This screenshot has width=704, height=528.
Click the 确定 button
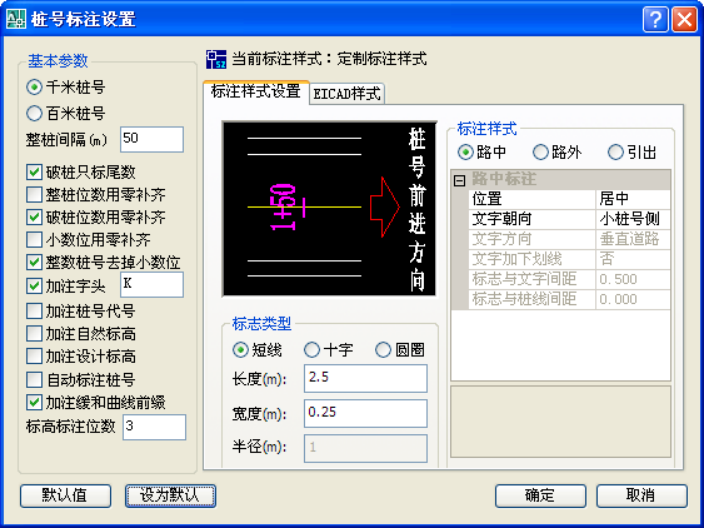point(540,495)
